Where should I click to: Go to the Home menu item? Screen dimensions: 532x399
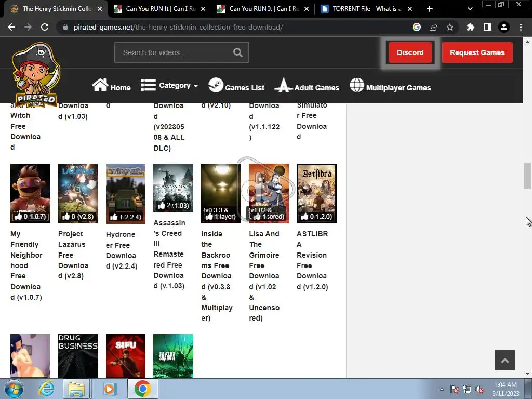point(111,86)
